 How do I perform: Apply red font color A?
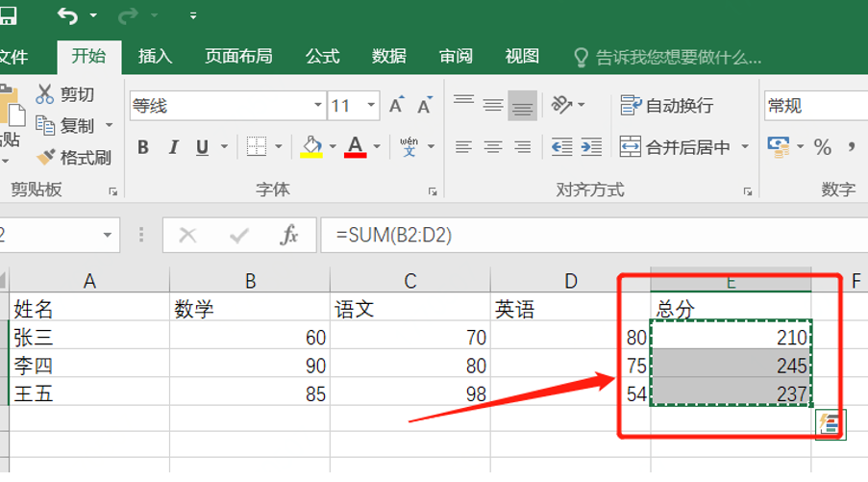355,147
